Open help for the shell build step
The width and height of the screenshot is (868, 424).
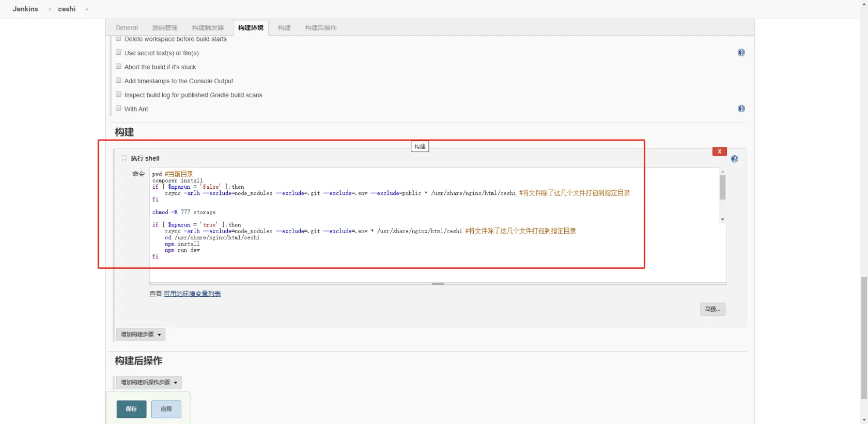(x=734, y=159)
